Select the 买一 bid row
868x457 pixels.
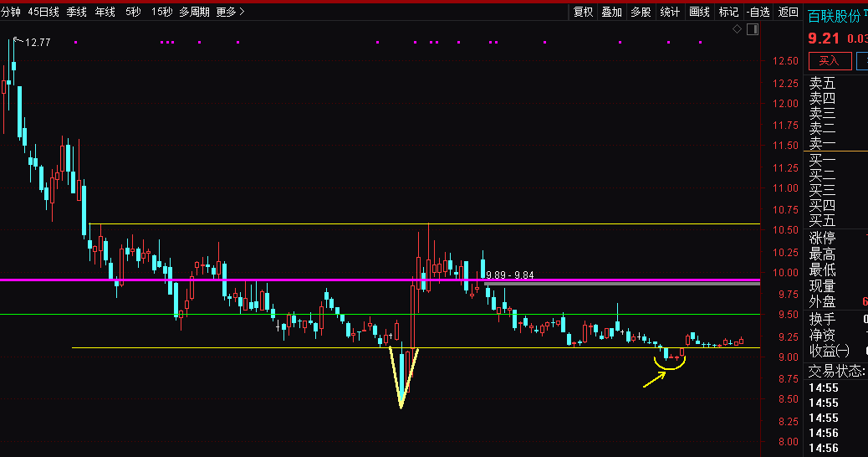tap(822, 161)
